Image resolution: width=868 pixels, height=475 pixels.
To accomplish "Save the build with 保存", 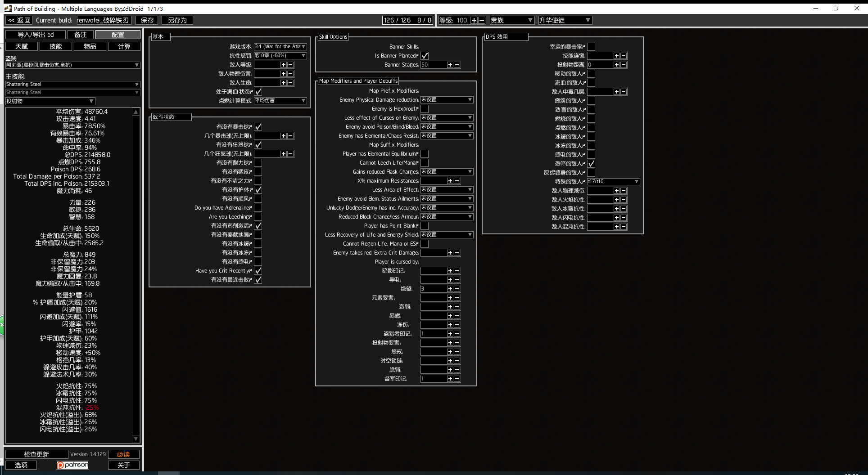I will (x=147, y=20).
